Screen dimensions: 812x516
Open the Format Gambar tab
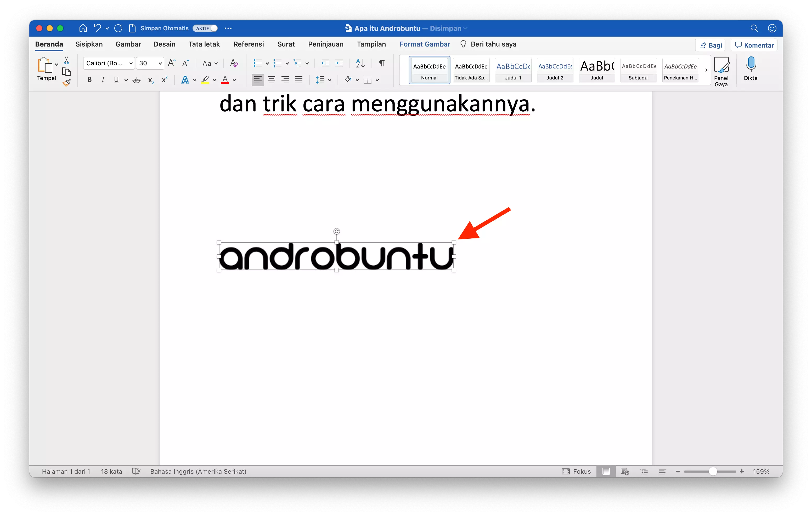(425, 44)
